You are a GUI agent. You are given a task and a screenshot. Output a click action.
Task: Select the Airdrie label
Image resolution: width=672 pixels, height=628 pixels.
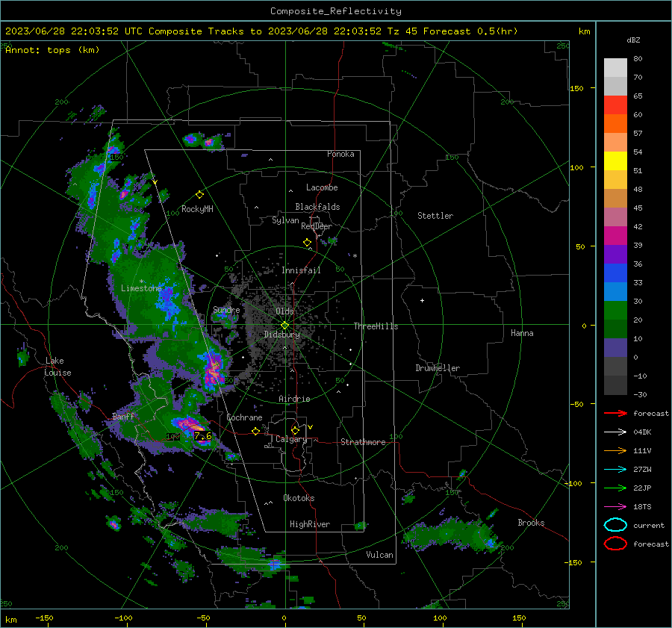[x=294, y=399]
